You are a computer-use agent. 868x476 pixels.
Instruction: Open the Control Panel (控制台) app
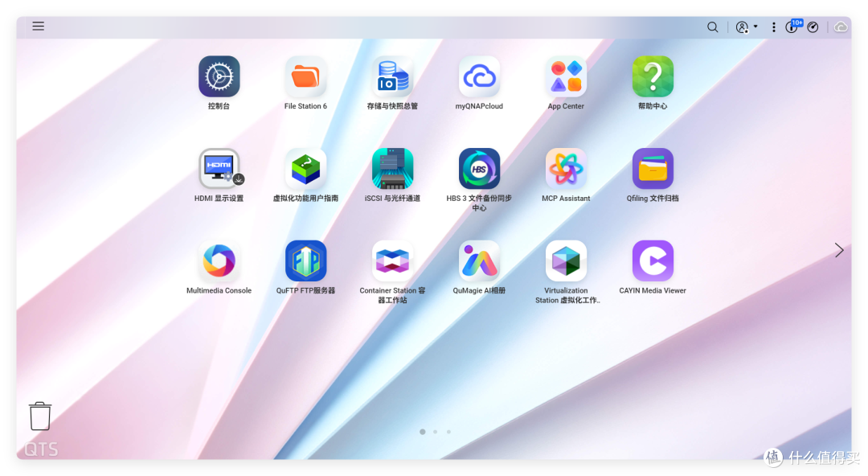219,76
